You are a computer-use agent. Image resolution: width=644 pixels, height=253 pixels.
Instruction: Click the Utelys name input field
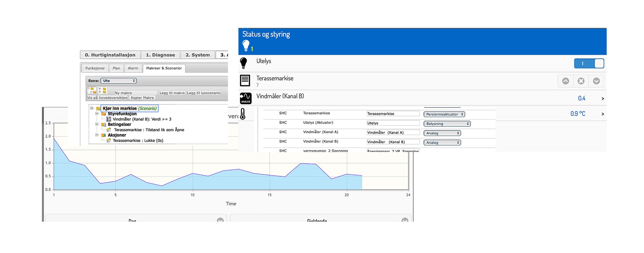pos(393,123)
